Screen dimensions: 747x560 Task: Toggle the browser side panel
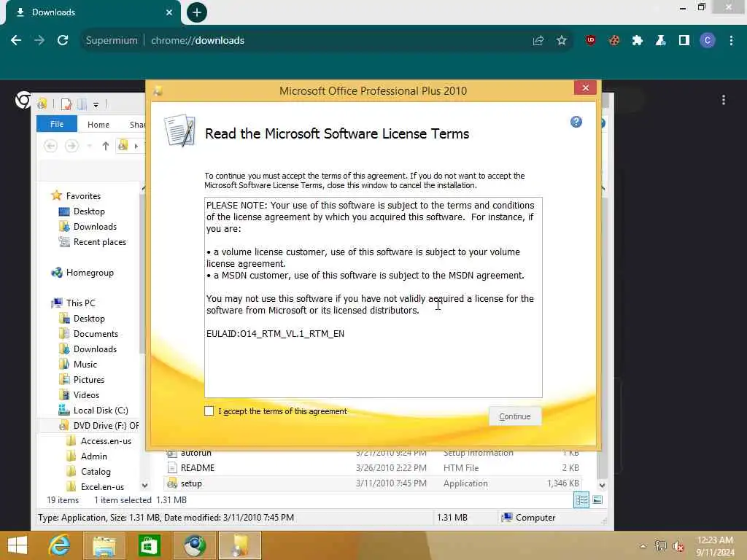tap(684, 41)
